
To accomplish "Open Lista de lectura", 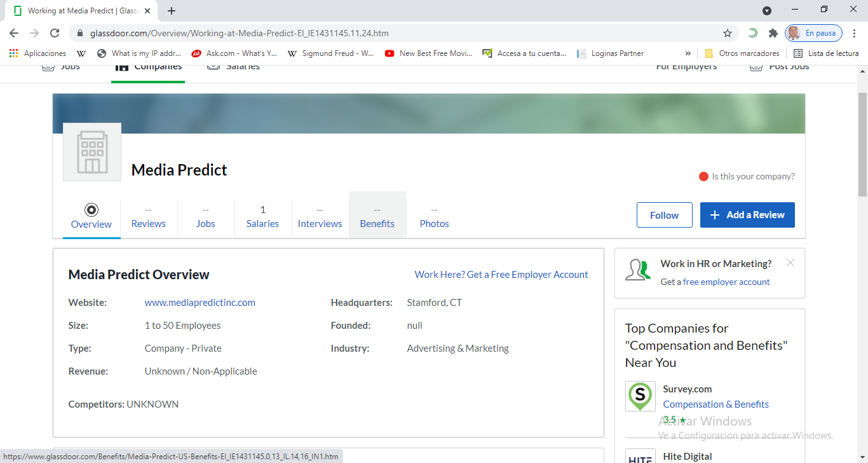I will click(x=826, y=53).
